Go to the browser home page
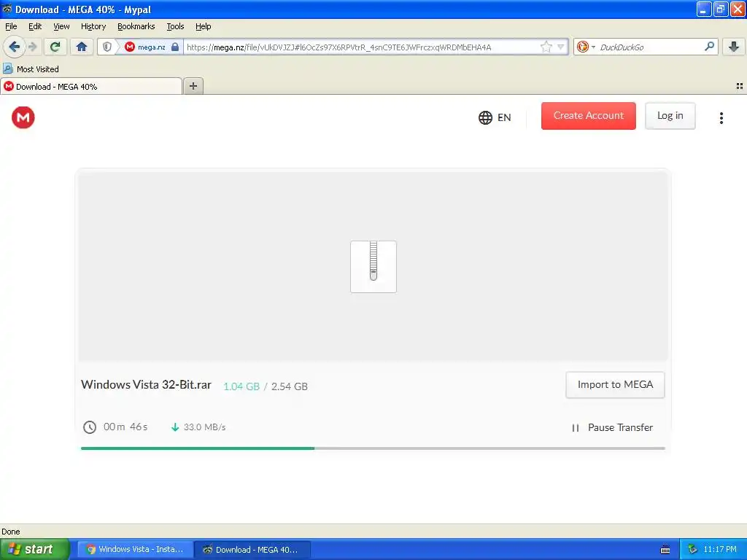 (x=82, y=47)
